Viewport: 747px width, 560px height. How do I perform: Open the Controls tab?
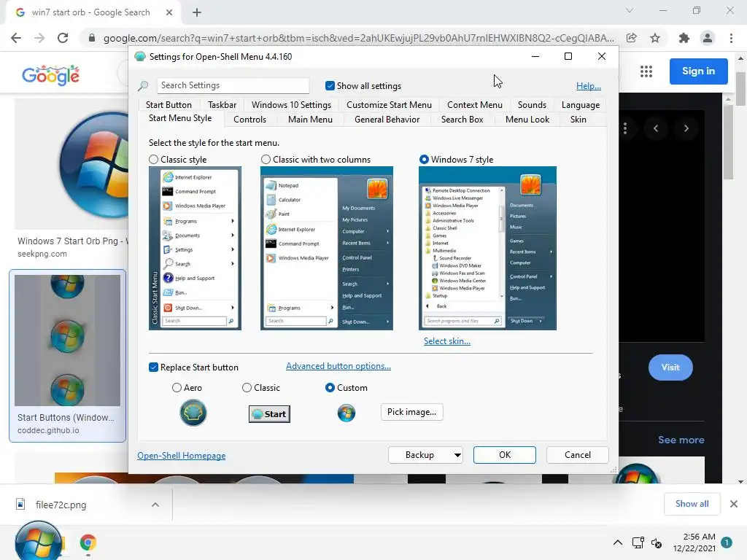pyautogui.click(x=249, y=120)
